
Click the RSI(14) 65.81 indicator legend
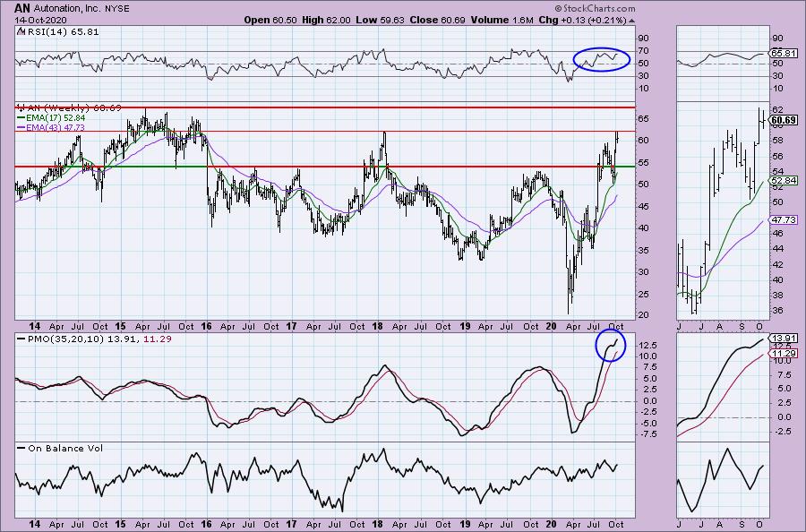pos(62,32)
